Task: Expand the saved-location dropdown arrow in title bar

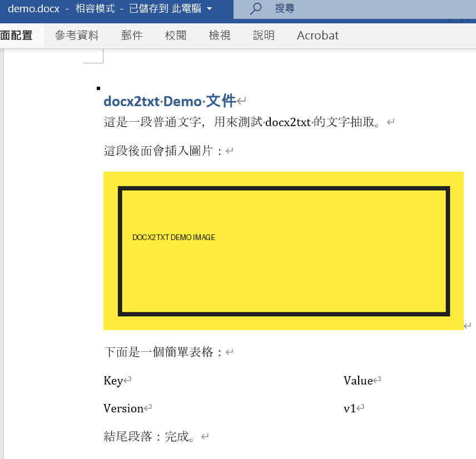Action: click(x=209, y=9)
